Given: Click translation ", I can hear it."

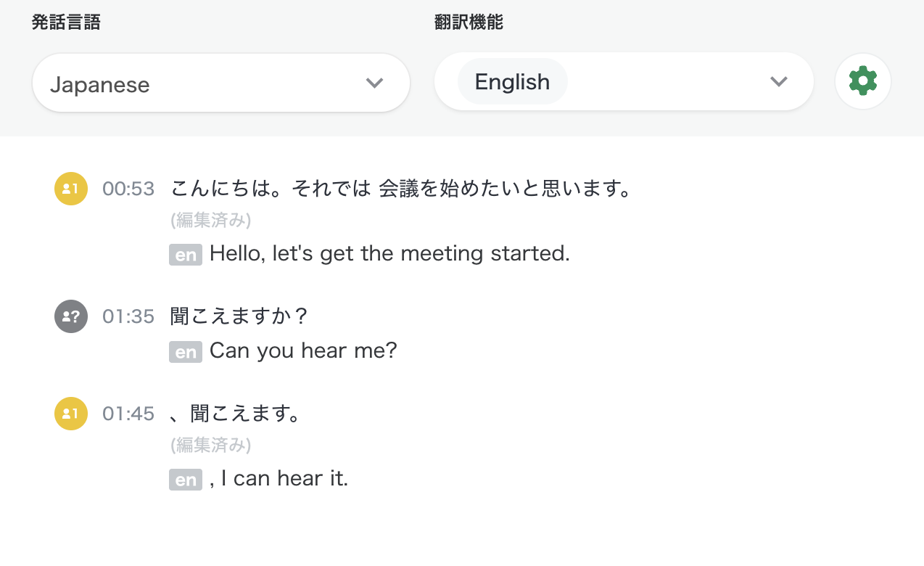Looking at the screenshot, I should pyautogui.click(x=279, y=479).
